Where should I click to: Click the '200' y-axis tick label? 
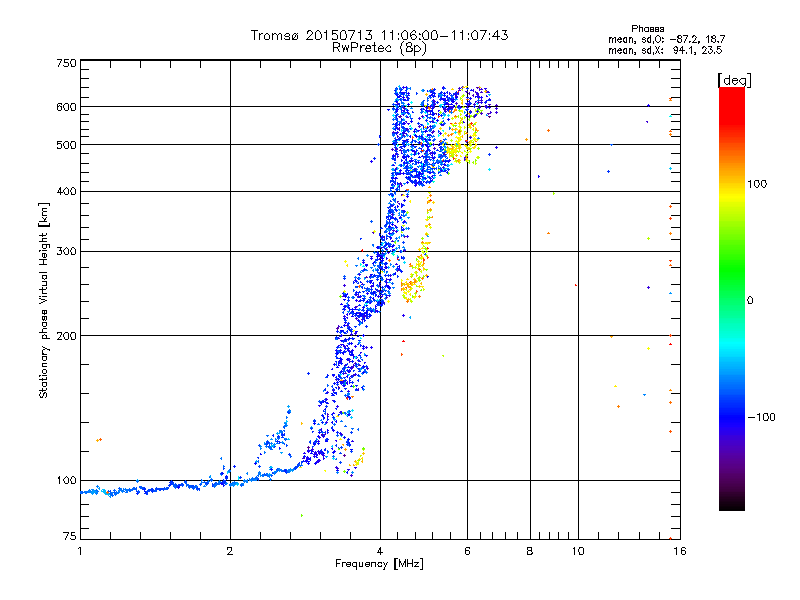tap(66, 336)
